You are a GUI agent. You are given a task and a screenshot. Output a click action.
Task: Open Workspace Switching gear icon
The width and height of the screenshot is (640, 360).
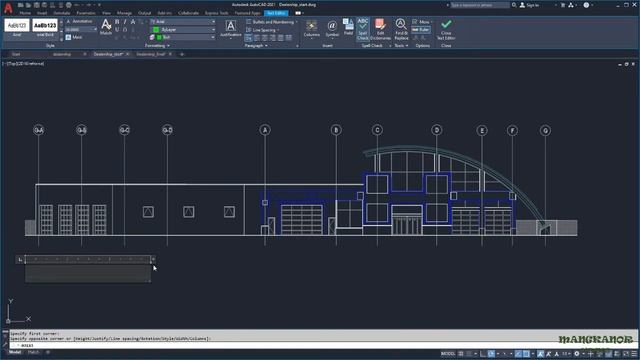pyautogui.click(x=577, y=353)
